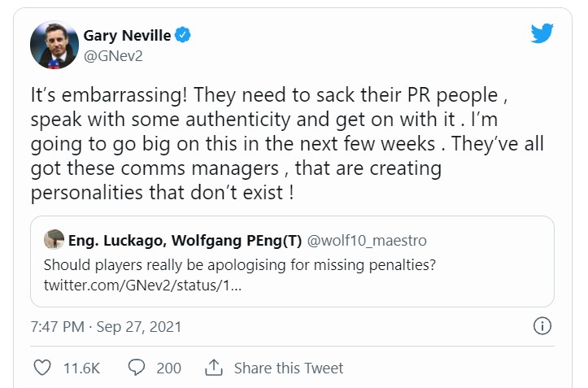The height and width of the screenshot is (388, 588).
Task: Like the tweet with the heart icon
Action: [42, 368]
